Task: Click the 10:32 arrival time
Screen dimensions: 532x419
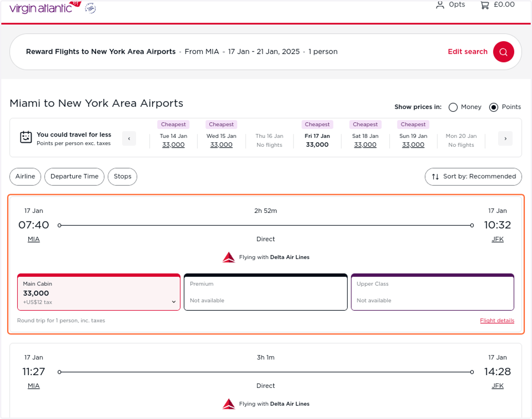Action: point(497,225)
